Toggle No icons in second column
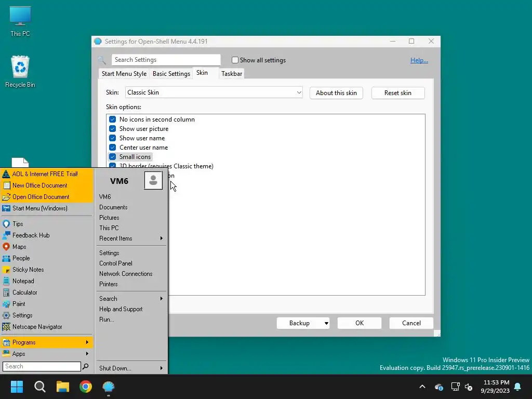532x399 pixels. [112, 119]
